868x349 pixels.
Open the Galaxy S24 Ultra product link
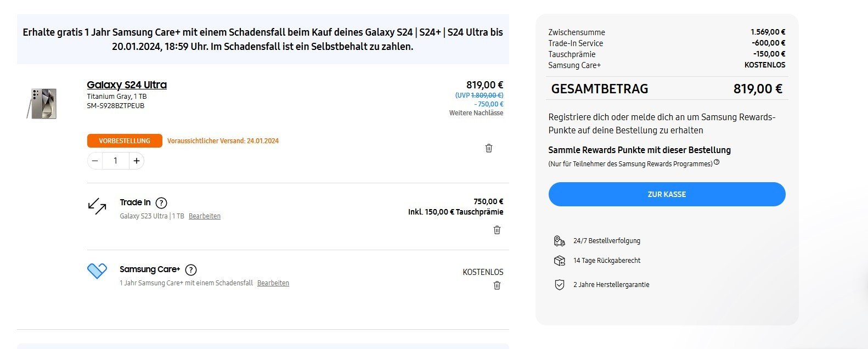coord(127,85)
